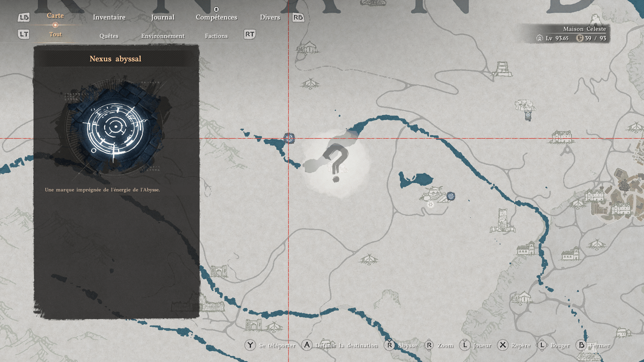644x362 pixels.
Task: Open the Journal tab
Action: (x=163, y=17)
